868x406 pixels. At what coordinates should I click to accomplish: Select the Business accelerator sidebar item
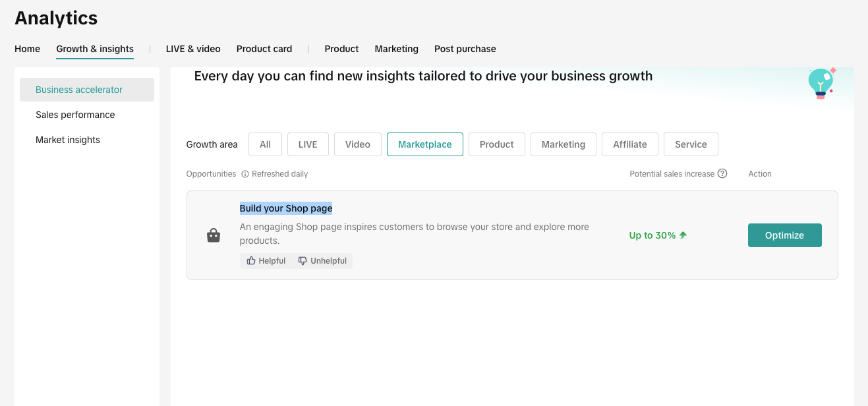[x=79, y=90]
